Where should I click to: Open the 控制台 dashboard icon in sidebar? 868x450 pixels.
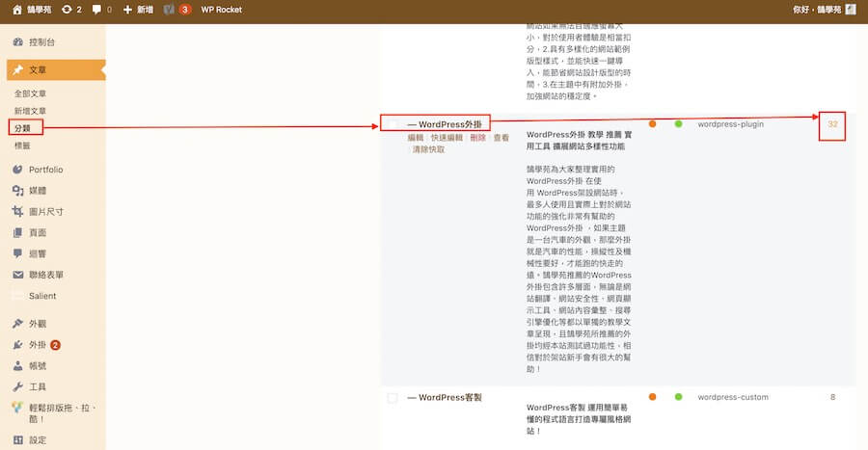(18, 42)
